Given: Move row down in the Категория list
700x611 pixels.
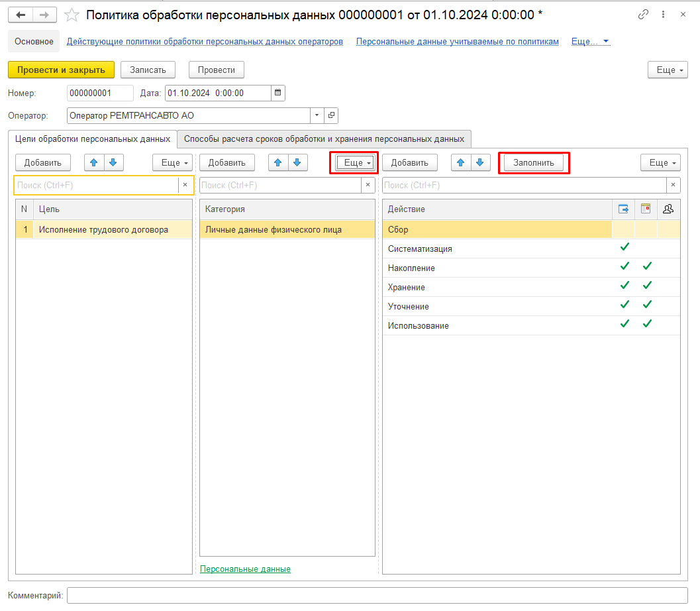Looking at the screenshot, I should click(x=297, y=162).
